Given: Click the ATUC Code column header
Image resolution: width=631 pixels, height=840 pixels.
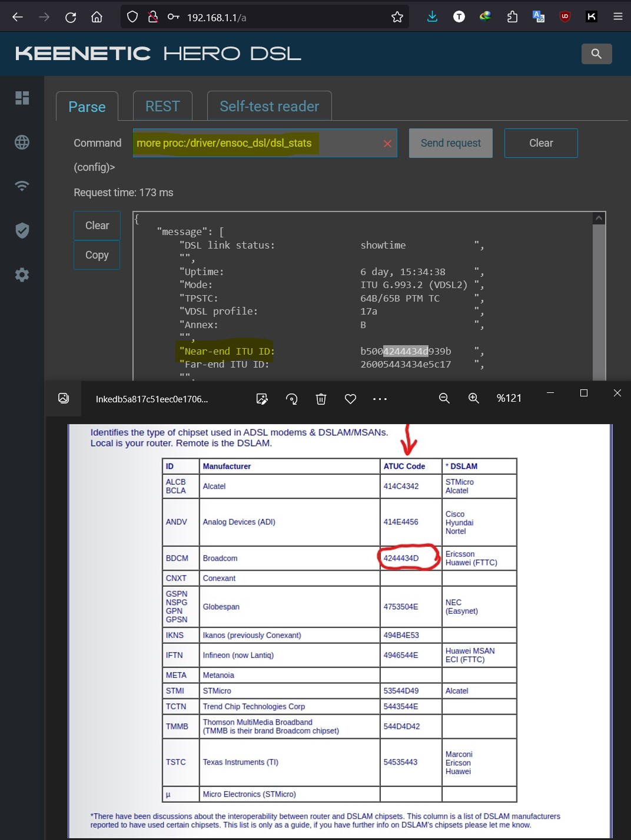Looking at the screenshot, I should (x=410, y=467).
